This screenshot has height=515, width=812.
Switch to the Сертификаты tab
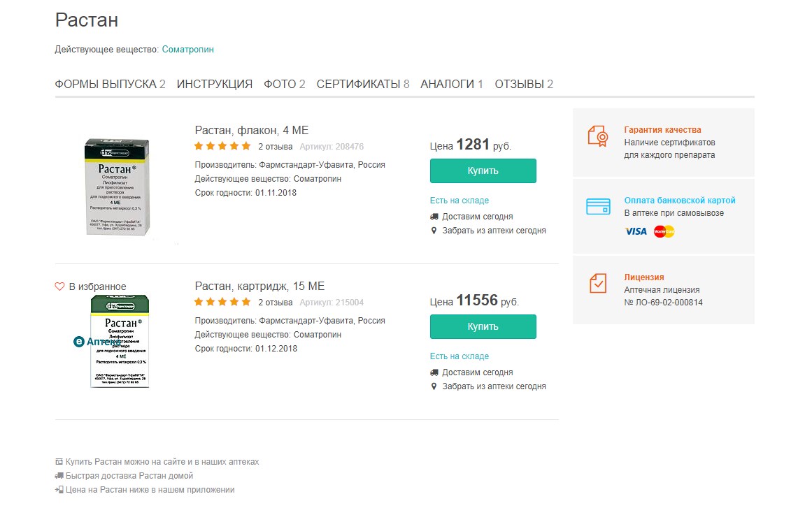(362, 85)
